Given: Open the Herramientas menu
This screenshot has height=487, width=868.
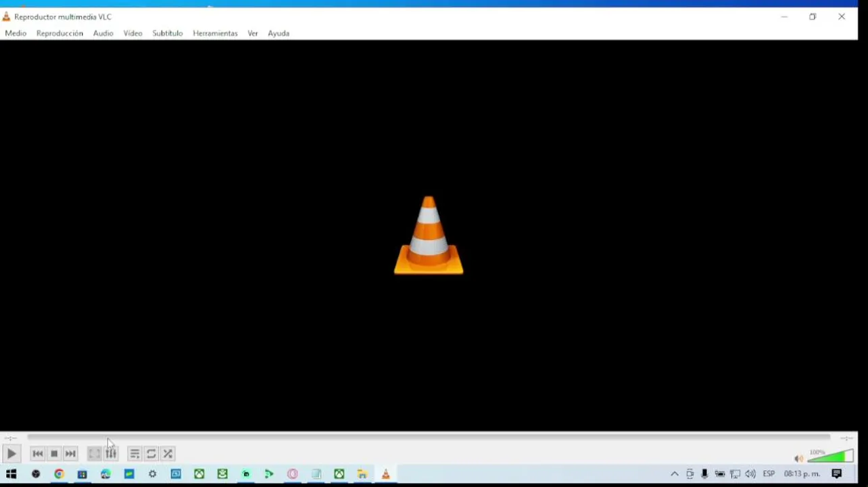Looking at the screenshot, I should 215,33.
